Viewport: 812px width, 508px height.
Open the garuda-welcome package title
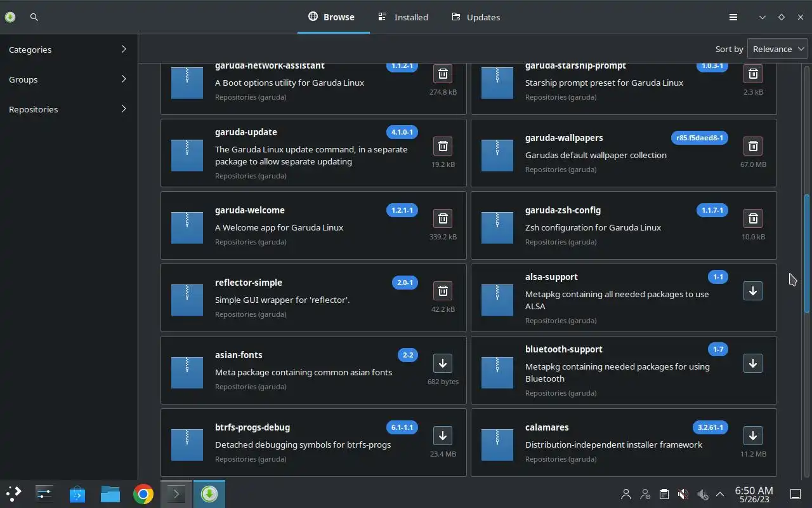(x=250, y=210)
